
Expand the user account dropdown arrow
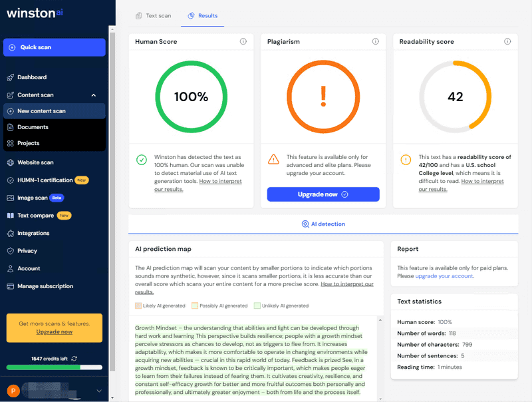point(99,391)
